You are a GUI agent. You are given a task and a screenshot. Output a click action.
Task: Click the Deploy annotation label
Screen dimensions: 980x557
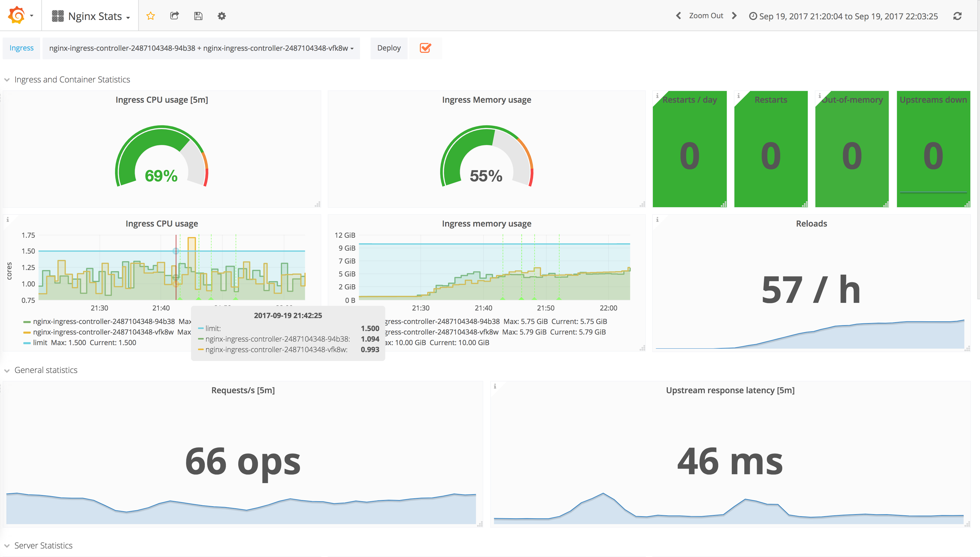(389, 48)
